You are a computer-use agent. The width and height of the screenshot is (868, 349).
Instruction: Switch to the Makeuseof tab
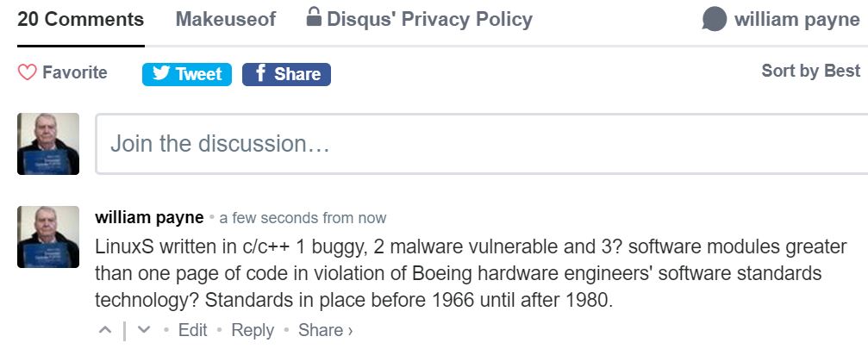[x=226, y=20]
